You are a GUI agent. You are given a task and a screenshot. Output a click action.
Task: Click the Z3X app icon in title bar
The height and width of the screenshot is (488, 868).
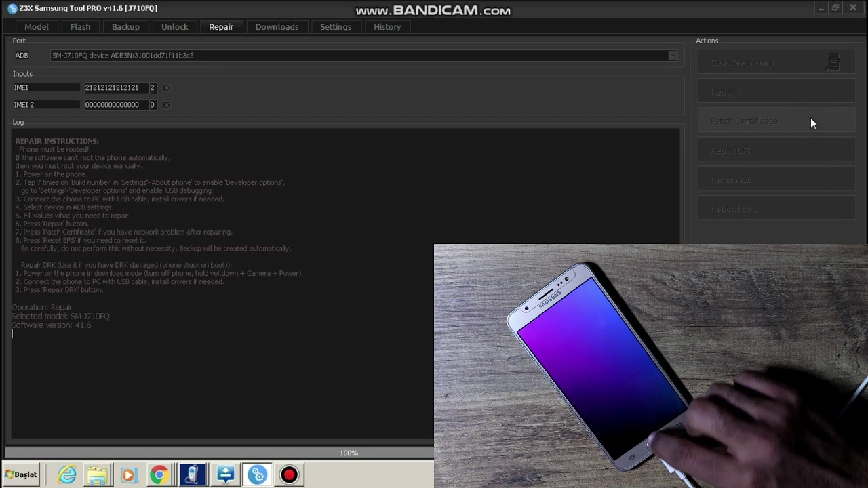(12, 8)
